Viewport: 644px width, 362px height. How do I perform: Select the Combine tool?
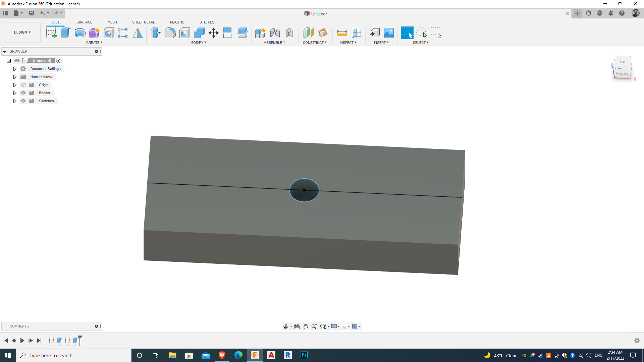point(199,33)
